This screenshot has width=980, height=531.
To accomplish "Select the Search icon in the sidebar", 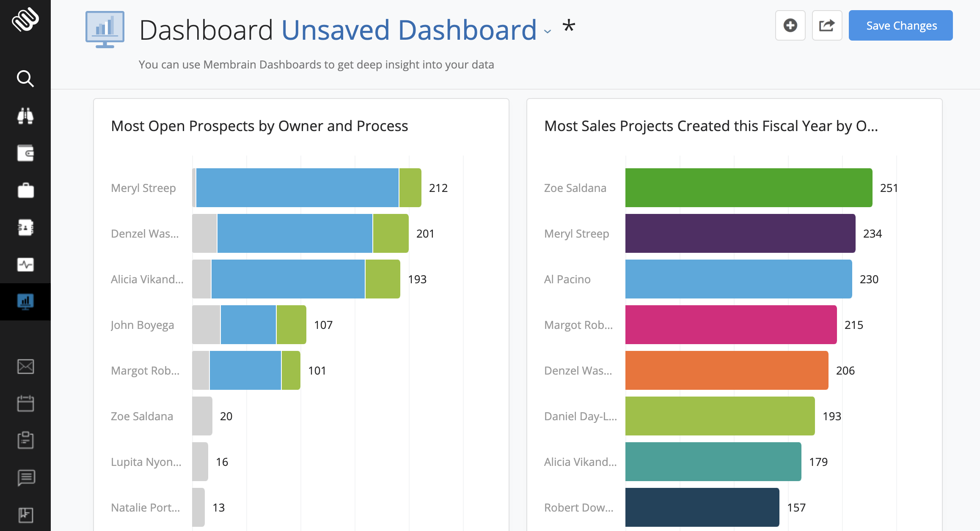I will [25, 79].
